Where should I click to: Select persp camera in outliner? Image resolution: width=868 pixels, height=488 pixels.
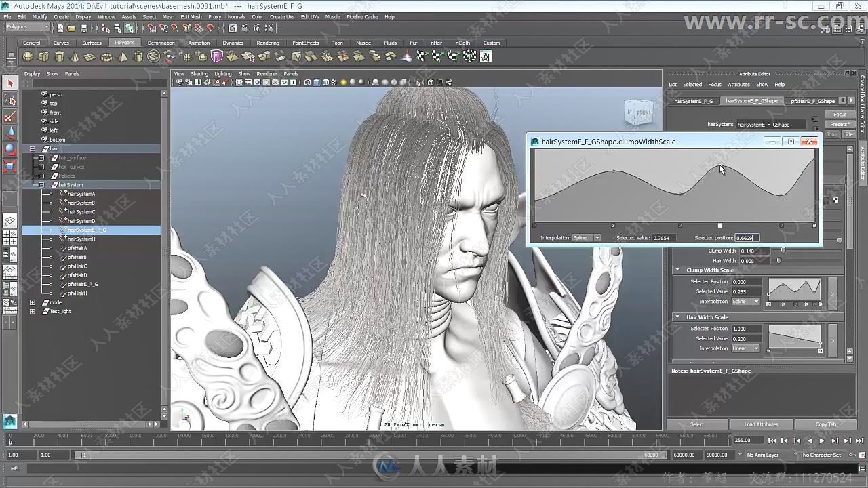[56, 94]
